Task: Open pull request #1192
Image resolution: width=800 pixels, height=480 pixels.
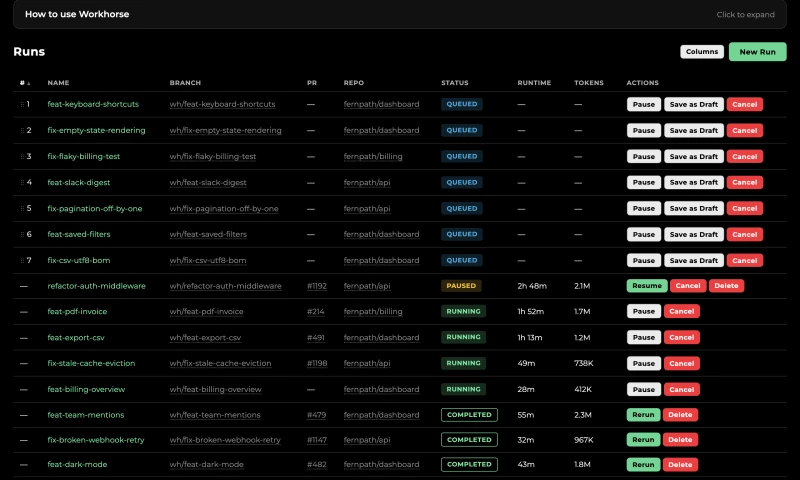Action: pyautogui.click(x=317, y=286)
